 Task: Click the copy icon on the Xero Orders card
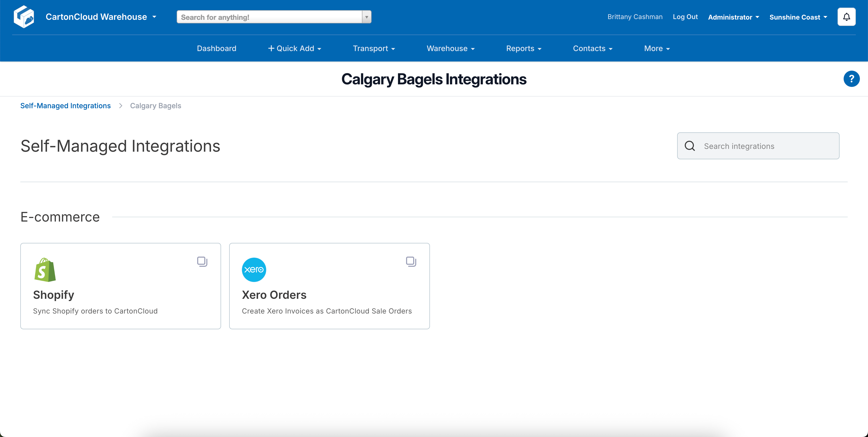coord(411,261)
